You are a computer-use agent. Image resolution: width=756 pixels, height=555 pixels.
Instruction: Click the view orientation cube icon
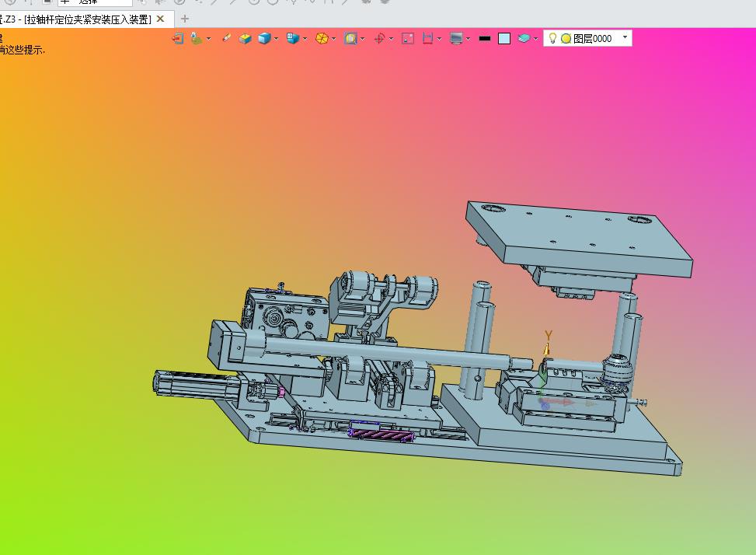pyautogui.click(x=293, y=38)
